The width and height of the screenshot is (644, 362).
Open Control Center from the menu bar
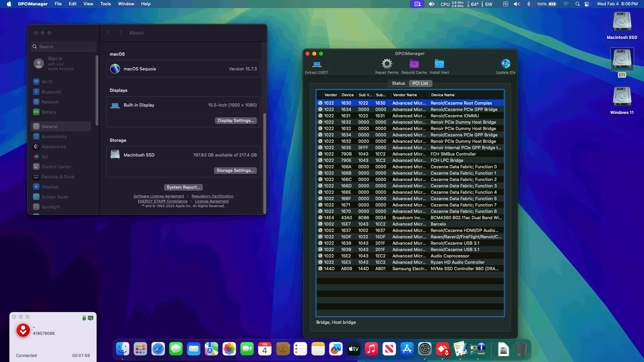587,4
